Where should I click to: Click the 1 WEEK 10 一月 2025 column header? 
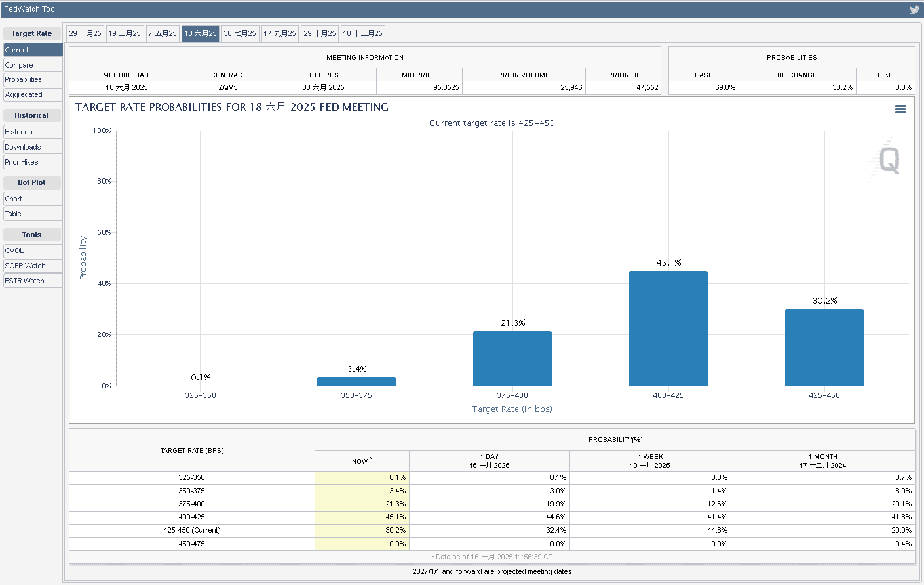[x=650, y=461]
